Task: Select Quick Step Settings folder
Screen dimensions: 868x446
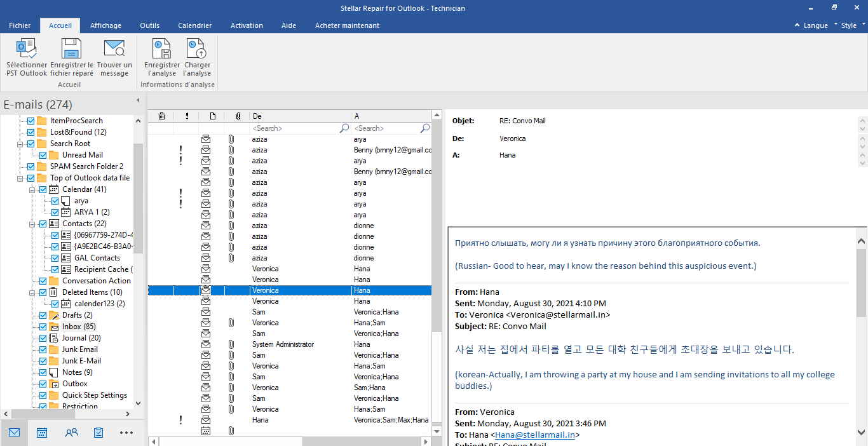Action: 95,395
